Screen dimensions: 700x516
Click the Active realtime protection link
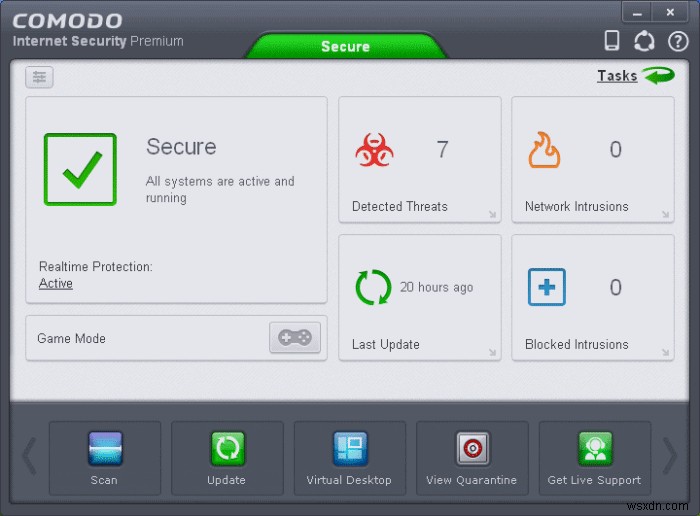(x=56, y=283)
